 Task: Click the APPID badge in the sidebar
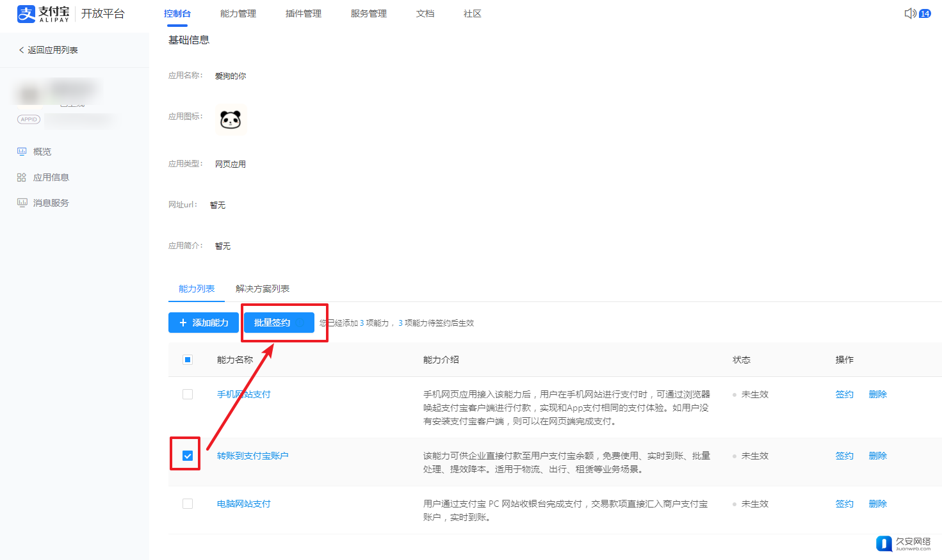[29, 120]
